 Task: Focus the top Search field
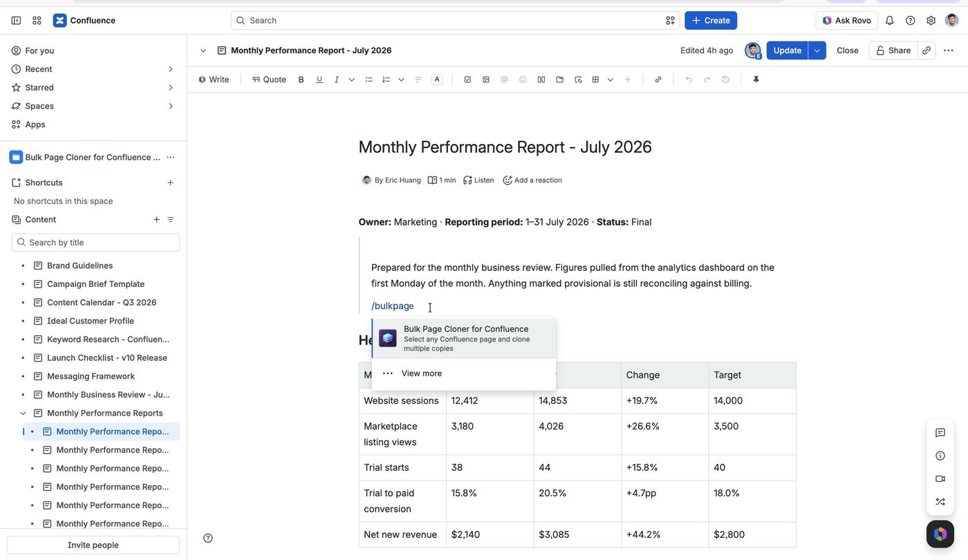click(x=456, y=21)
